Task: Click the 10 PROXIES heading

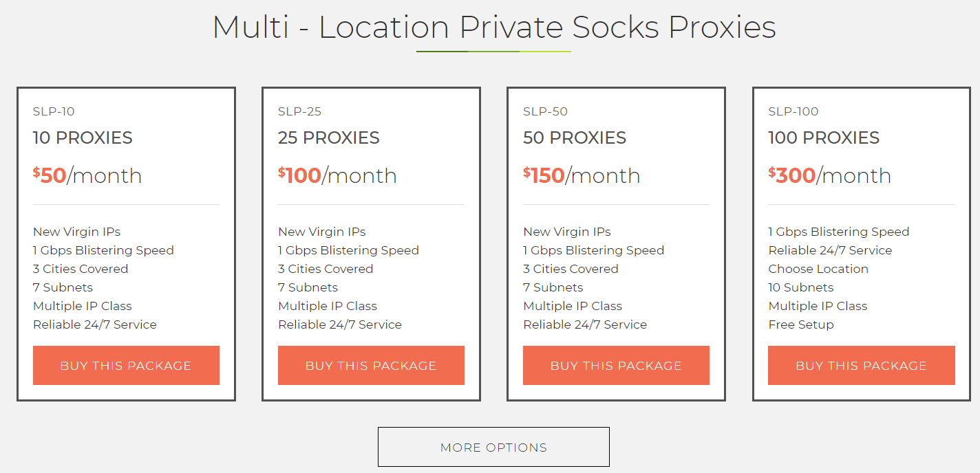Action: pyautogui.click(x=83, y=137)
